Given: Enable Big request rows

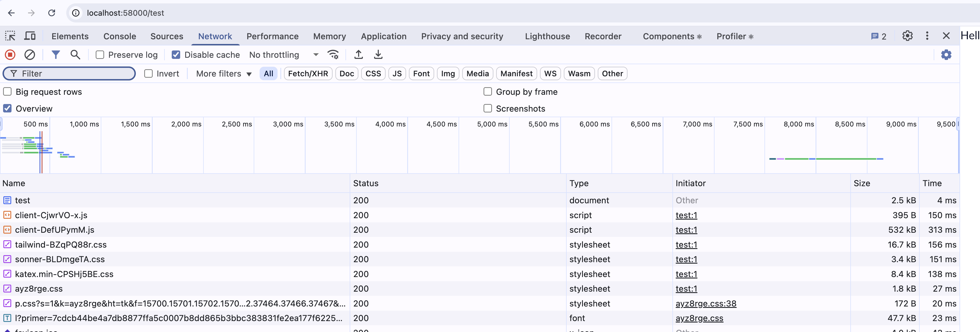Looking at the screenshot, I should pyautogui.click(x=7, y=92).
